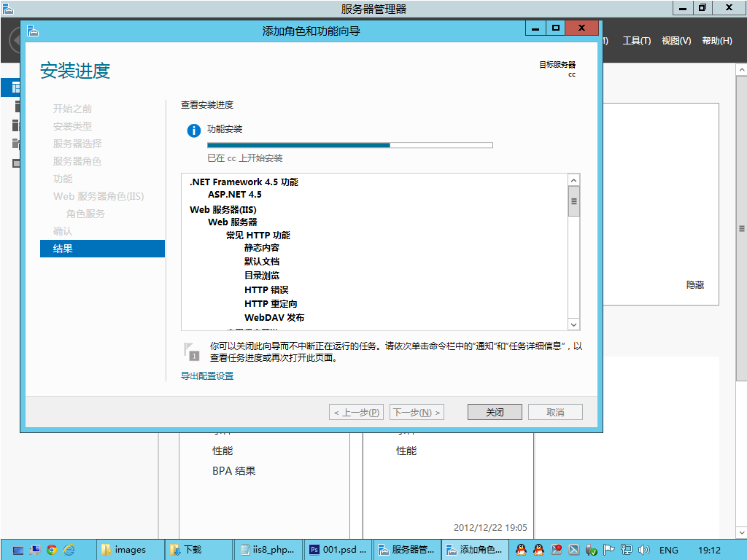This screenshot has height=560, width=747.
Task: Select the HTTP 重定向 row
Action: [271, 303]
